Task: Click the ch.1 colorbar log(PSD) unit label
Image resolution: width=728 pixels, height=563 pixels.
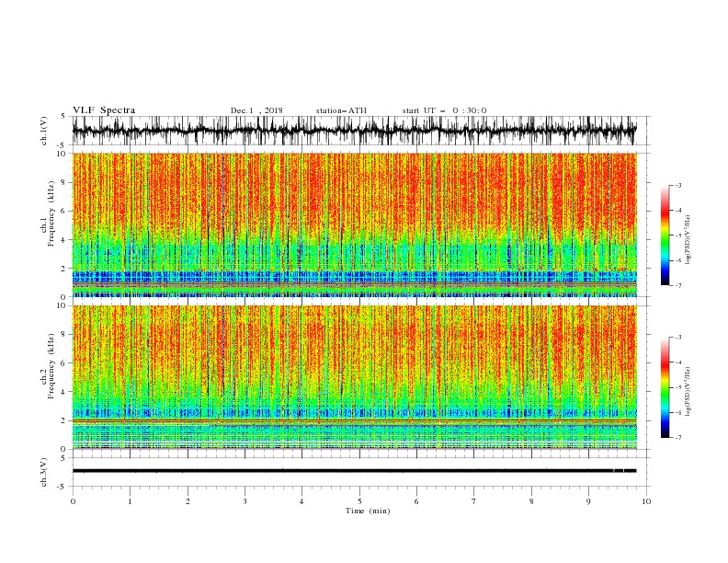Action: (688, 241)
